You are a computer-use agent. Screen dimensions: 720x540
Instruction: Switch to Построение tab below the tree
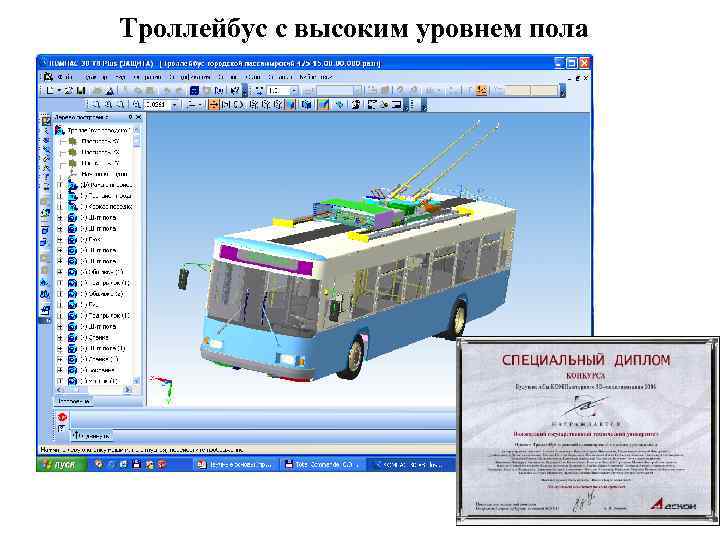click(x=74, y=401)
